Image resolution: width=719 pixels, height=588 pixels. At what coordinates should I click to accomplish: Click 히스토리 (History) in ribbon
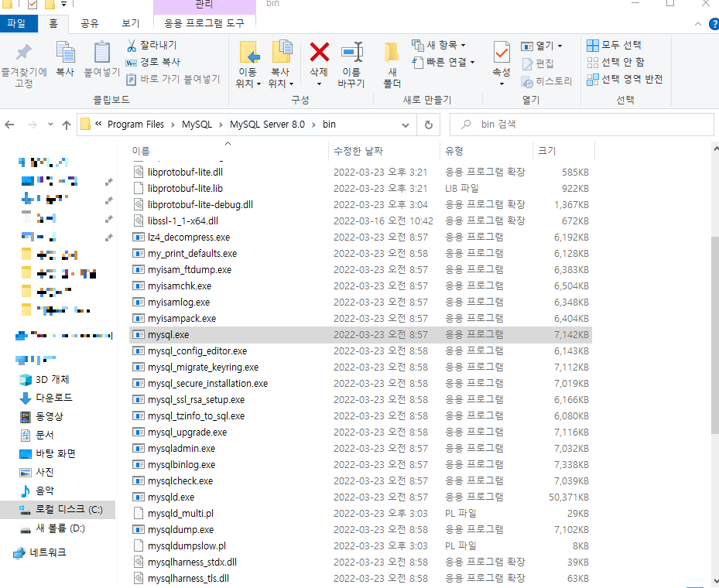pyautogui.click(x=546, y=81)
